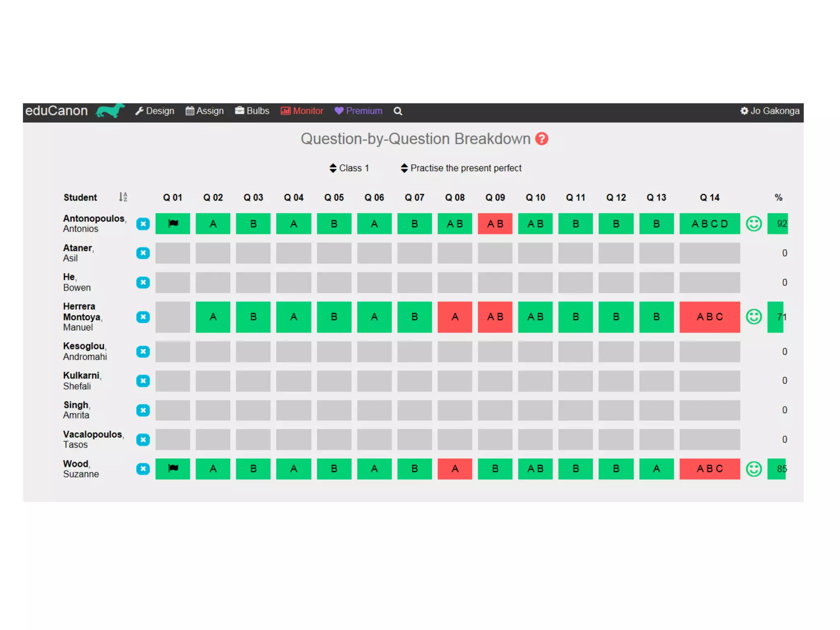Click the eduCanon dachshund logo
Viewport: 840px width, 630px height.
point(110,110)
